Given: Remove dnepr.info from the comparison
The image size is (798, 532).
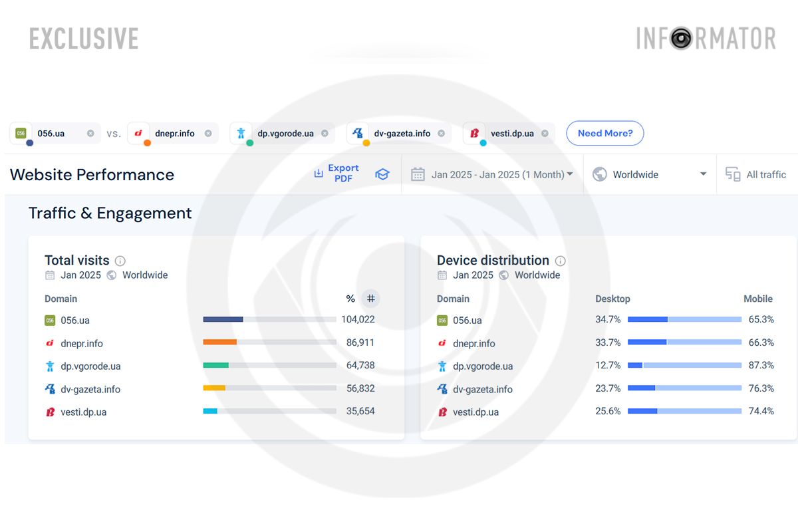Looking at the screenshot, I should [x=209, y=133].
